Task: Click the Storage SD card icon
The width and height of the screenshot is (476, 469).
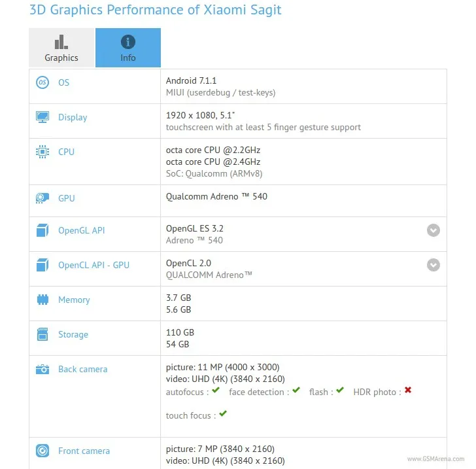Action: pos(42,334)
